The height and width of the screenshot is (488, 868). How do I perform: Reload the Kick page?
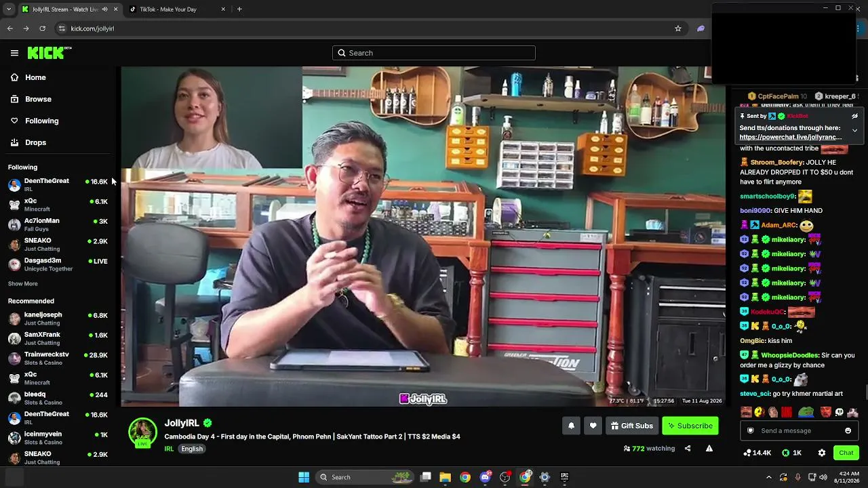tap(42, 28)
